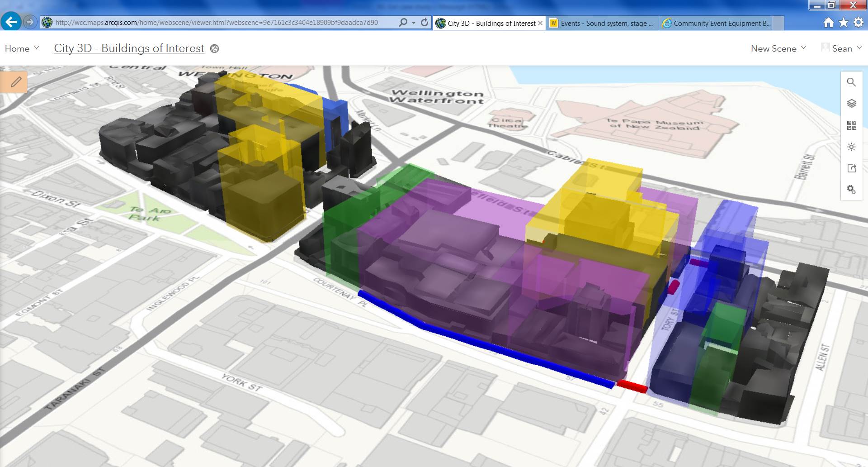Open the basemap gallery grid icon
This screenshot has height=467, width=868.
pos(851,125)
